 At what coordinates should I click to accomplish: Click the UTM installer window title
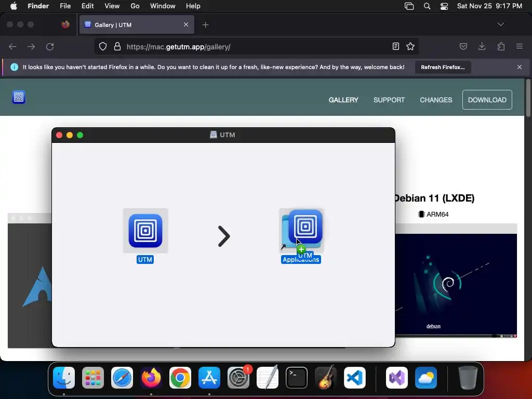click(x=222, y=135)
